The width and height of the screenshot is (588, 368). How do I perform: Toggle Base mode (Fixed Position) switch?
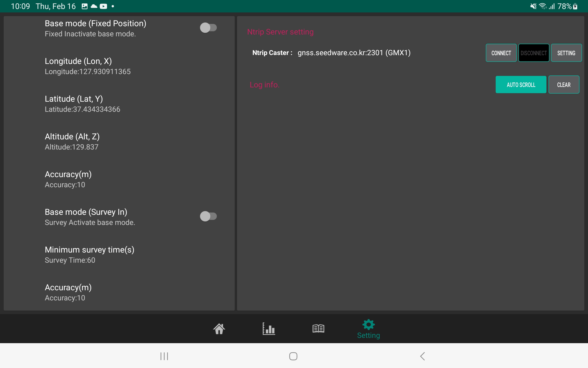[208, 28]
